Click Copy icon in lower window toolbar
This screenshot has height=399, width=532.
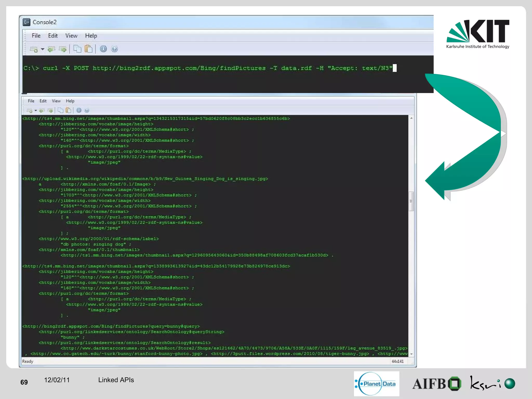[61, 110]
